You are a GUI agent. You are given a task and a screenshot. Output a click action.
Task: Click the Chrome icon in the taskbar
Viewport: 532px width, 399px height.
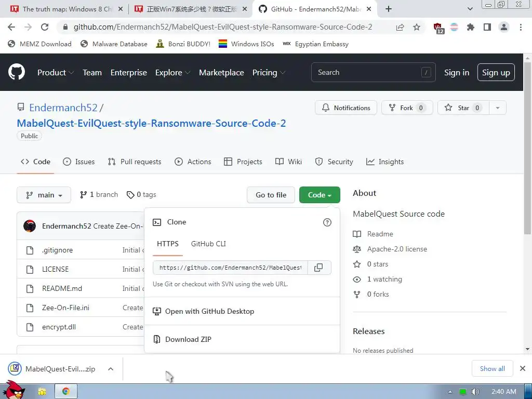click(x=66, y=392)
